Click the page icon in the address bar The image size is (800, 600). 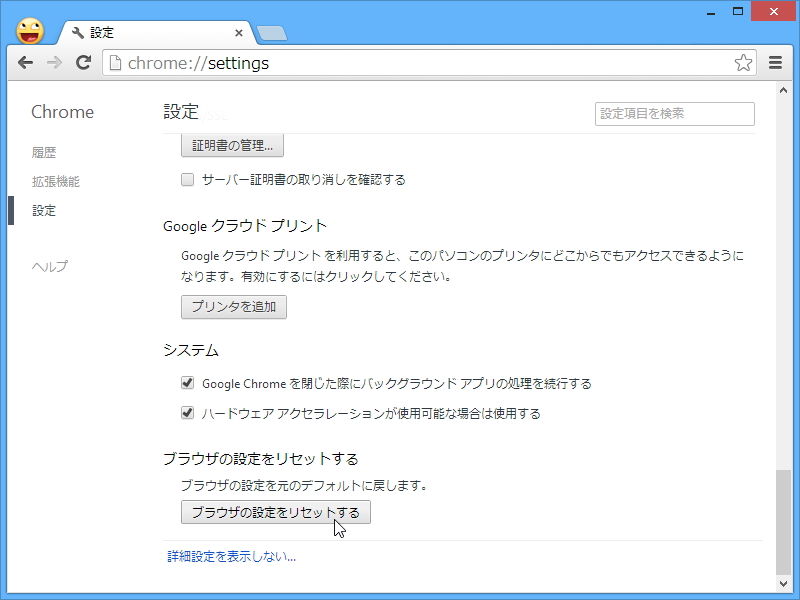118,62
